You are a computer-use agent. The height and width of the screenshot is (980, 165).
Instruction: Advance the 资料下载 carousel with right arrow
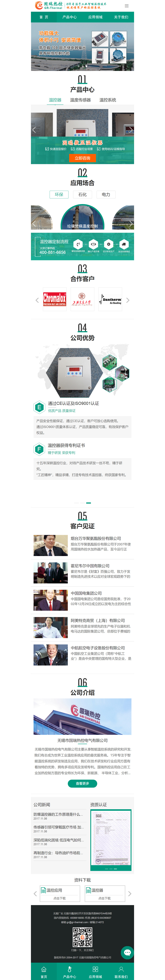tap(130, 893)
